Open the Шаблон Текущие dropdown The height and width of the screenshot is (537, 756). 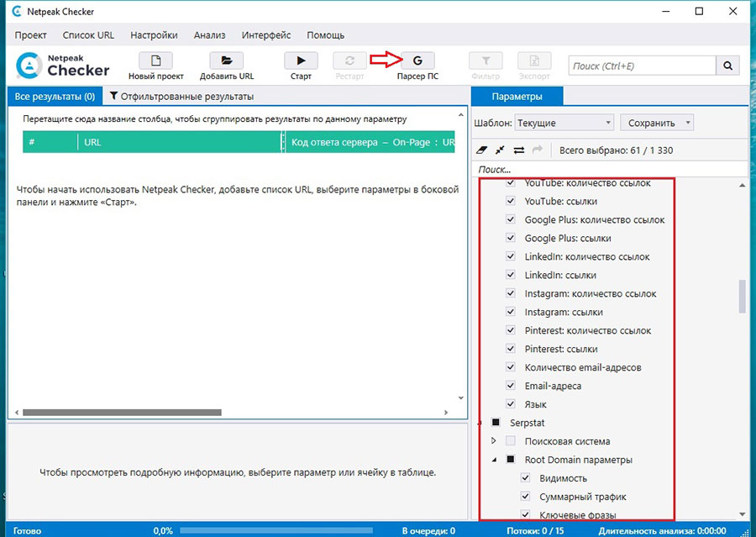tap(564, 123)
